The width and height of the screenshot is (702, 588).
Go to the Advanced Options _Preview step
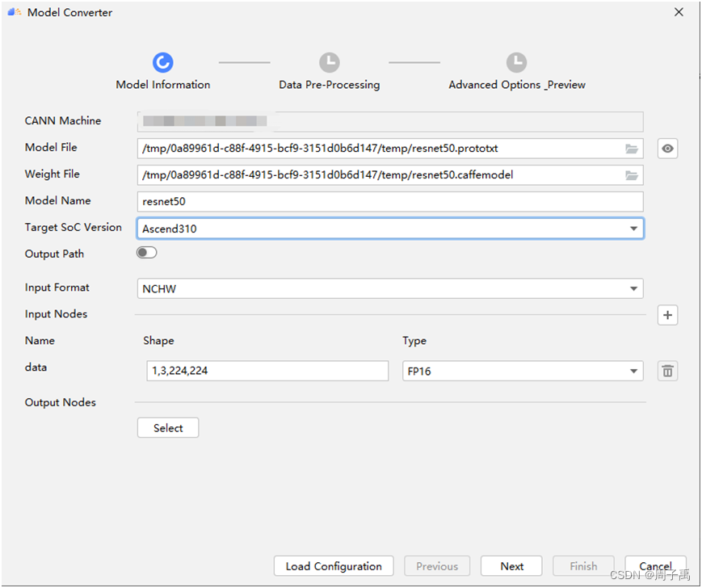click(516, 84)
